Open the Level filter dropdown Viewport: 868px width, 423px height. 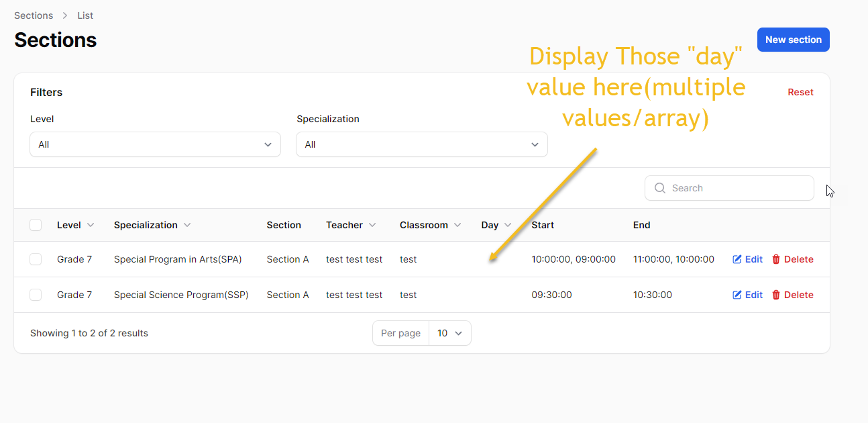coord(155,144)
